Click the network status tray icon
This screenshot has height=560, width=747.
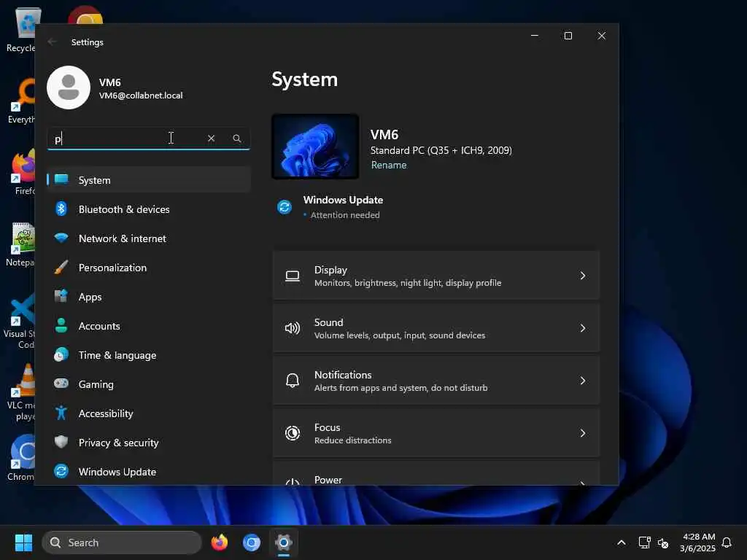click(x=645, y=542)
